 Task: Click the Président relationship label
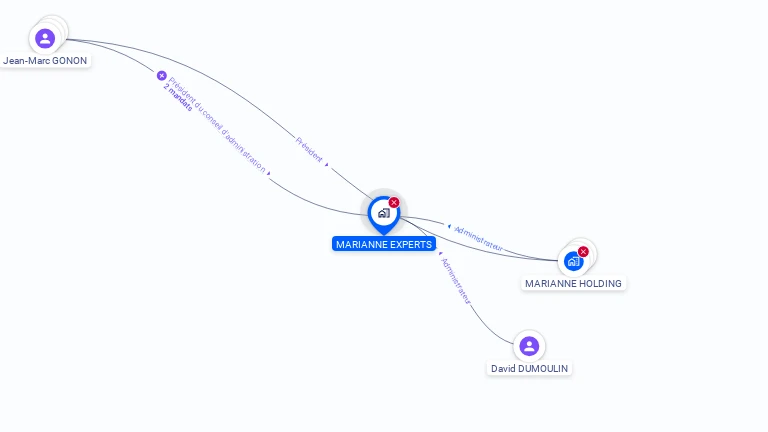tap(309, 150)
